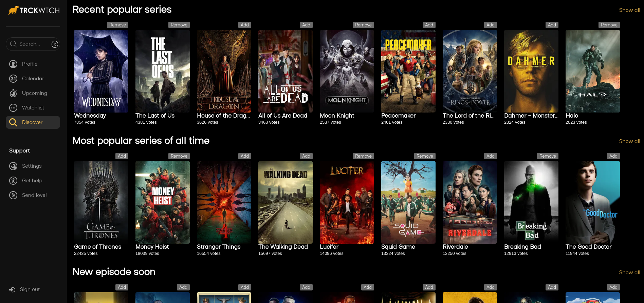Viewport: 644px width, 303px height.
Task: Remove The Last of Us from list
Action: pyautogui.click(x=179, y=25)
